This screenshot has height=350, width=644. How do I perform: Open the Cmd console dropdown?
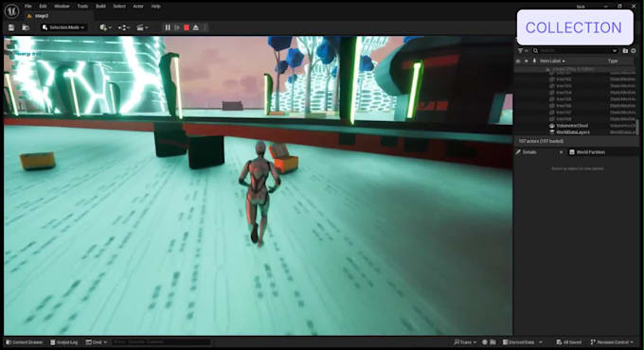96,342
